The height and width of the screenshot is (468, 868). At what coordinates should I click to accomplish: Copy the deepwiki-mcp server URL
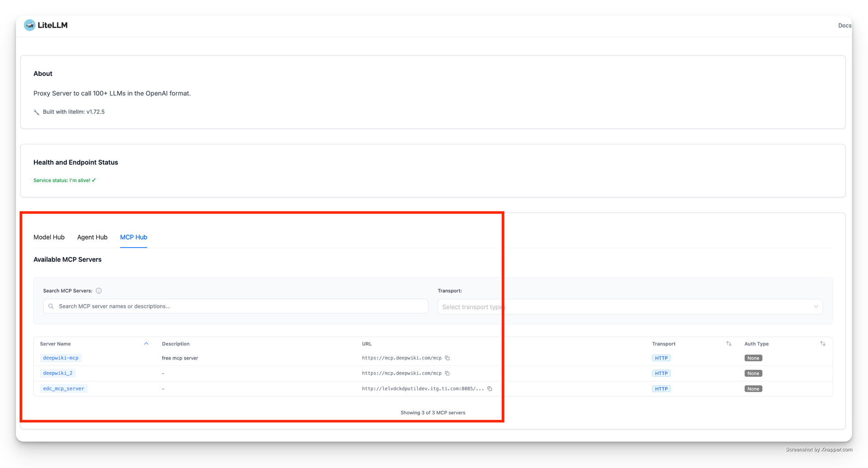447,358
